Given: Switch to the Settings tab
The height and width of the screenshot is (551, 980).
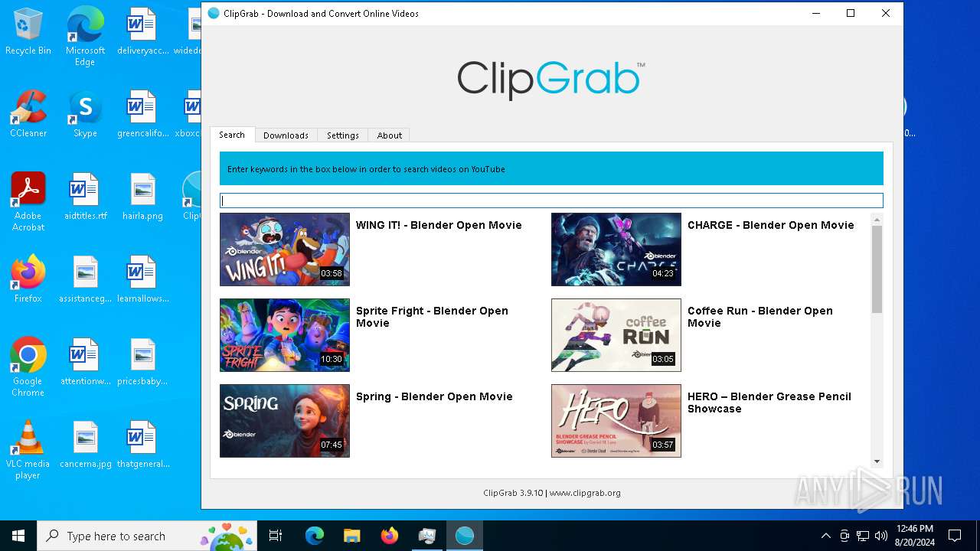Looking at the screenshot, I should 343,135.
